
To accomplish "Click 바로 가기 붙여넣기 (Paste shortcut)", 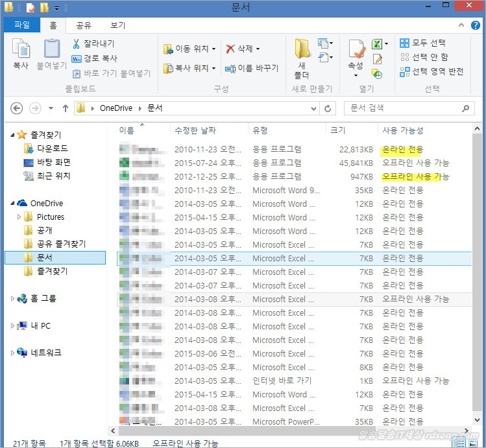I will pyautogui.click(x=111, y=73).
